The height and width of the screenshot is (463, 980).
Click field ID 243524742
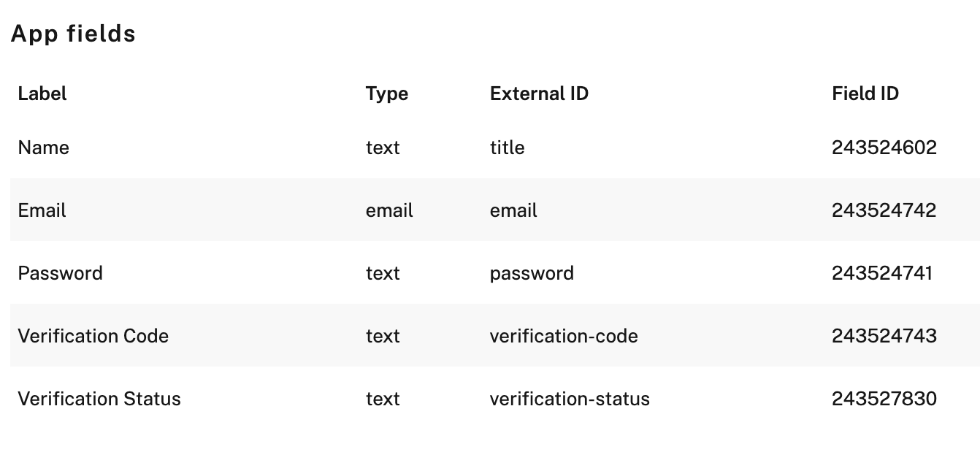click(x=884, y=210)
